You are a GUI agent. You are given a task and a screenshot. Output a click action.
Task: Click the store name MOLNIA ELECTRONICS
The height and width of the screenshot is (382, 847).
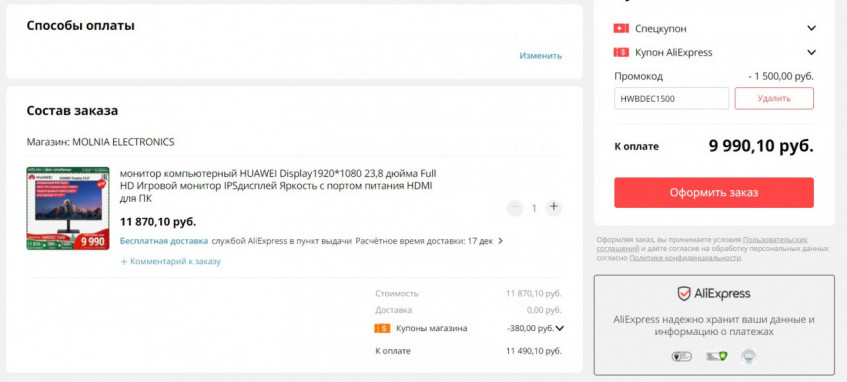click(123, 142)
